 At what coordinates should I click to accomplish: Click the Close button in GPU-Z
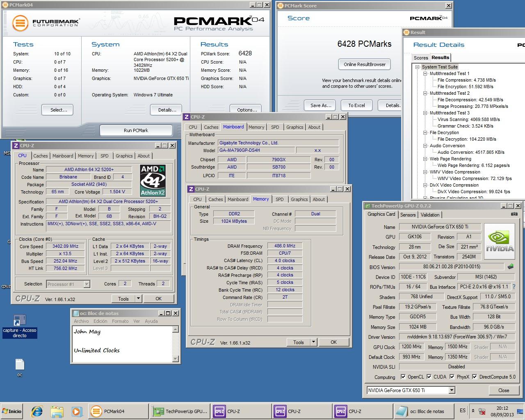[503, 390]
